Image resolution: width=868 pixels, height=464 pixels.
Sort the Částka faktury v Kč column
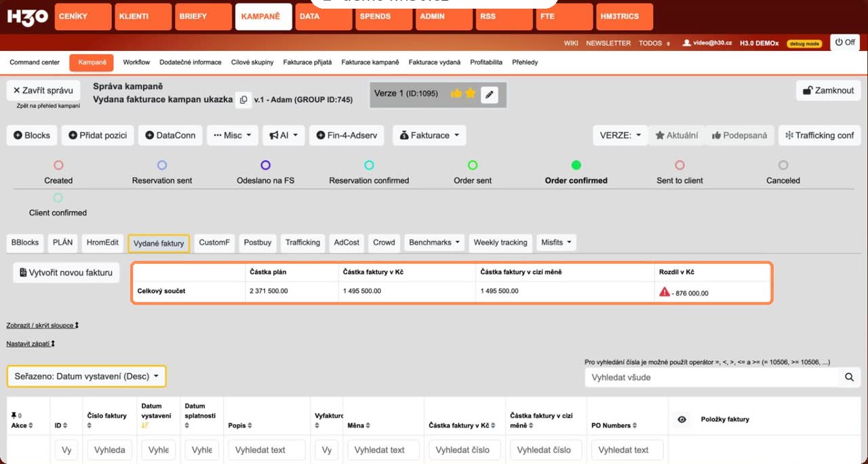494,426
